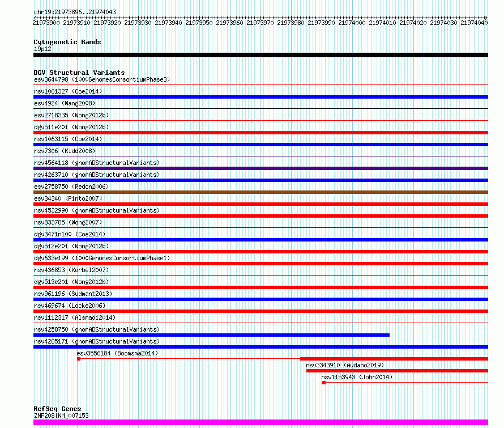Click variant label esv34340 (Pinto2007)

point(68,198)
